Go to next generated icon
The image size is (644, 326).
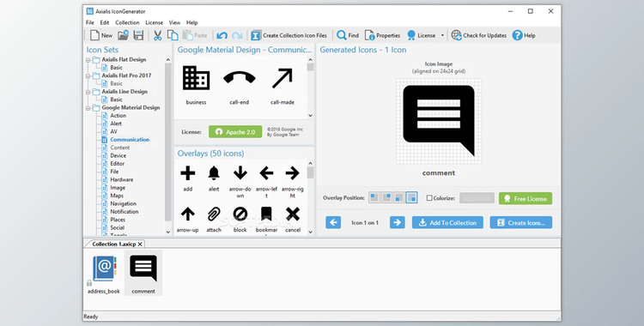[398, 222]
